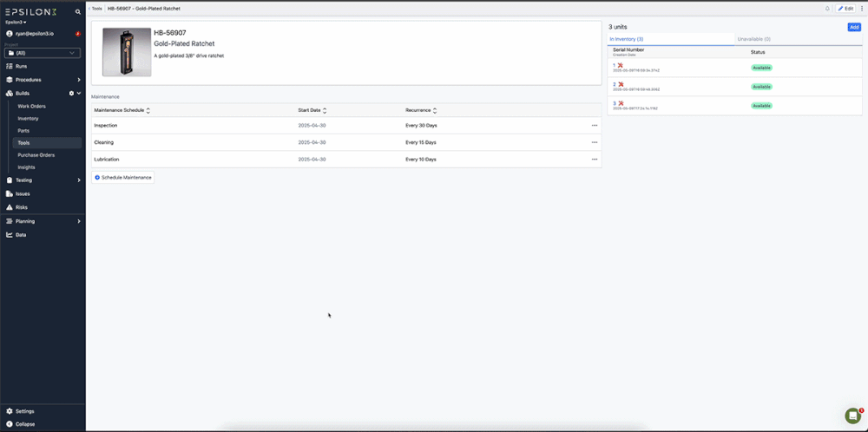Open Insights in sidebar

pyautogui.click(x=27, y=167)
